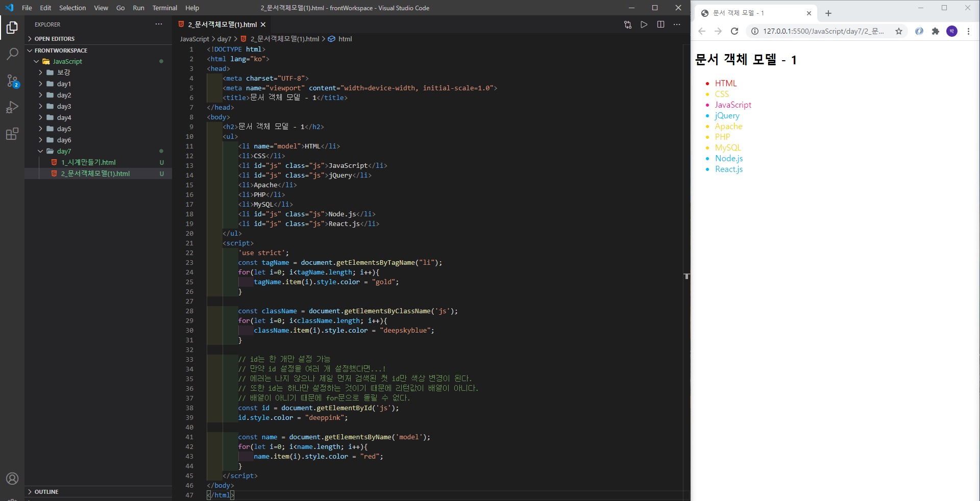Click the VS Code logo icon
The width and height of the screenshot is (980, 501).
9,8
